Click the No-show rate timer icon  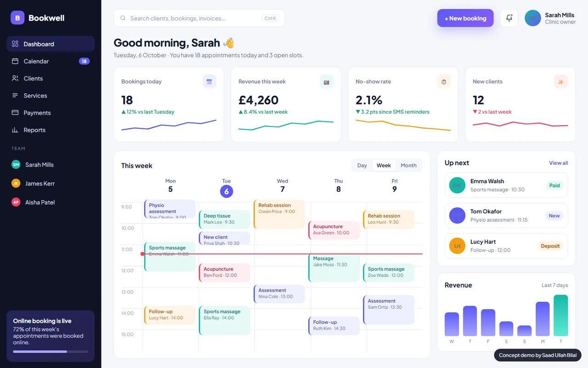pos(444,81)
